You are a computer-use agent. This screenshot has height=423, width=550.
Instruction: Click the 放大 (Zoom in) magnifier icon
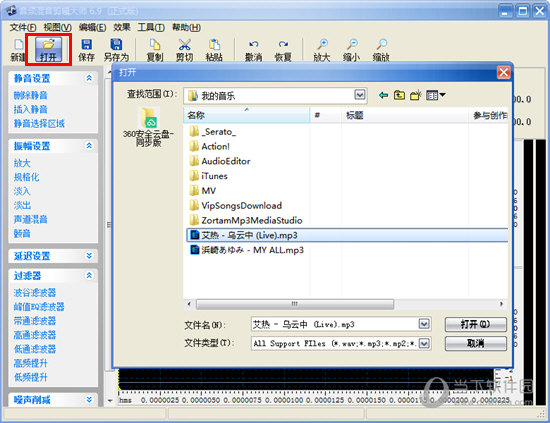click(322, 49)
